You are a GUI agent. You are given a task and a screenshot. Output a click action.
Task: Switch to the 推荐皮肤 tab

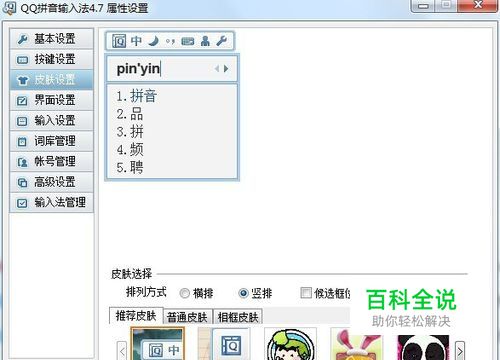[x=136, y=315]
